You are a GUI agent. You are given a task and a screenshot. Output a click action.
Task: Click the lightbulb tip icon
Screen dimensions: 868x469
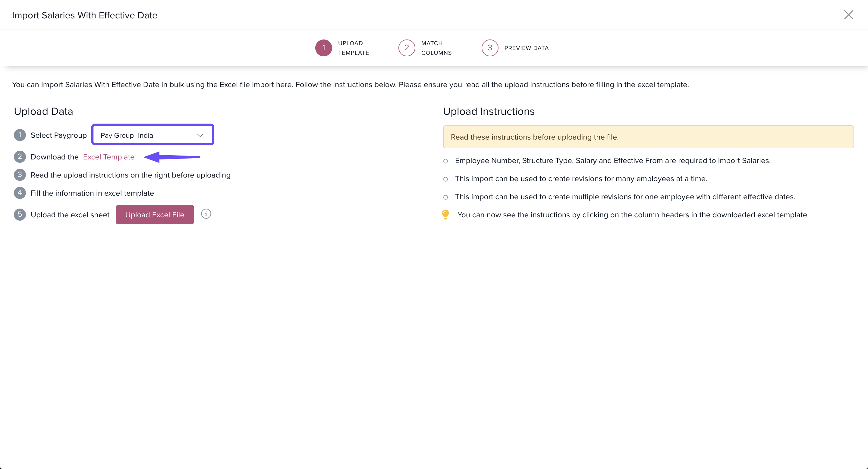pos(445,215)
